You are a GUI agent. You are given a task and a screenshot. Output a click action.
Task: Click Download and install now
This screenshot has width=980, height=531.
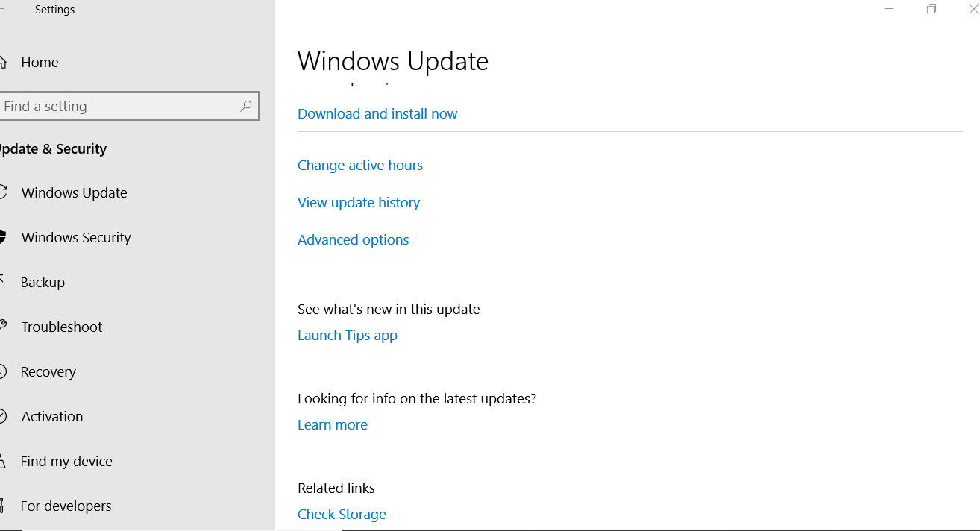tap(377, 113)
